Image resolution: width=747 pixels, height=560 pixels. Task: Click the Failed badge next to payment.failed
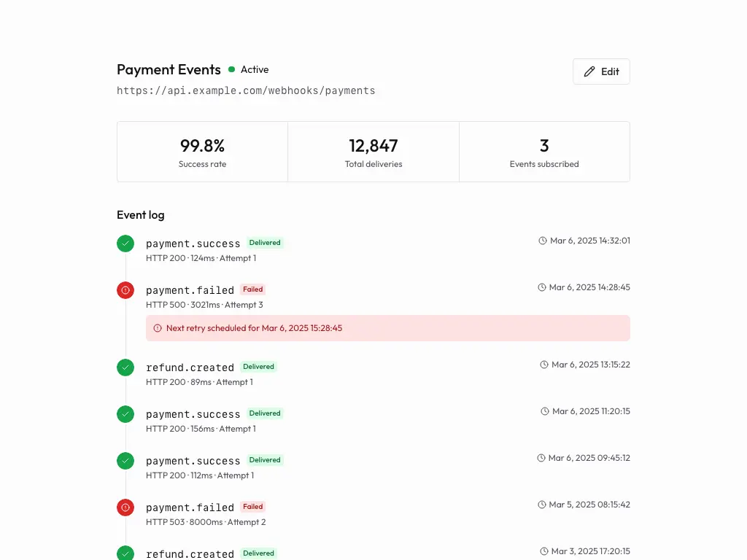[252, 289]
